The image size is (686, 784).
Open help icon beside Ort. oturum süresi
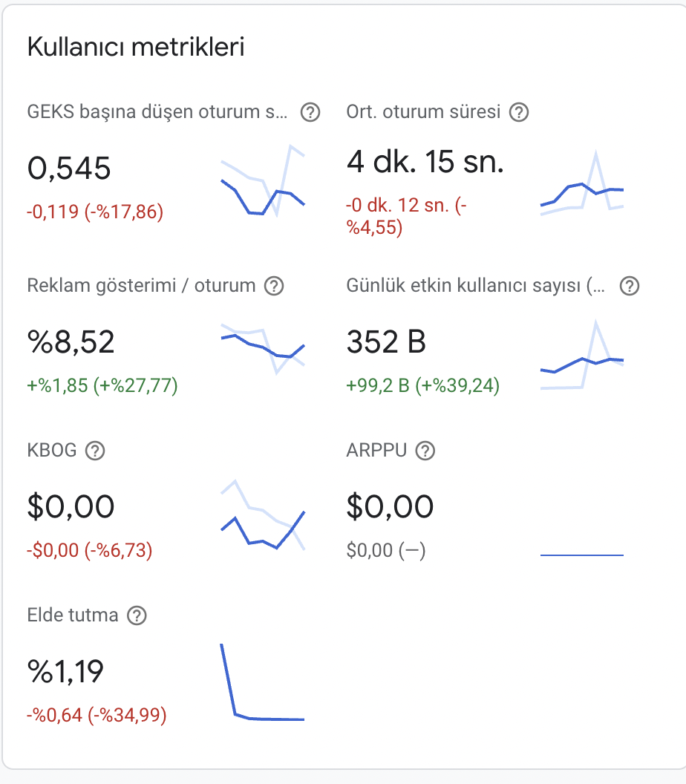[x=519, y=113]
